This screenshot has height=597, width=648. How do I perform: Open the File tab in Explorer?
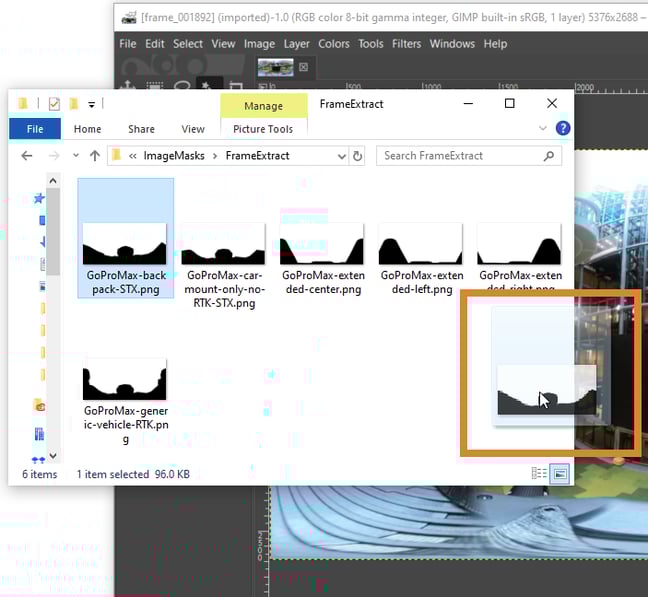(x=35, y=129)
